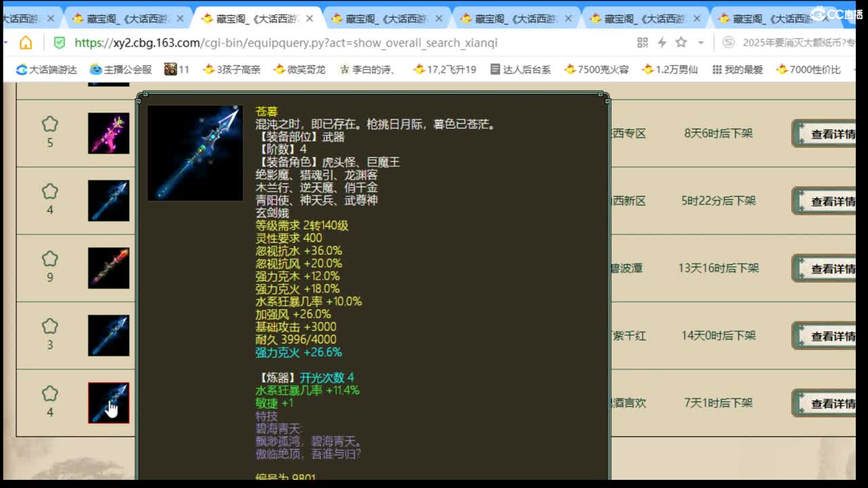The image size is (868, 488).
Task: Click 查看详情 for the 5时22分后下架 listing
Action: (824, 201)
